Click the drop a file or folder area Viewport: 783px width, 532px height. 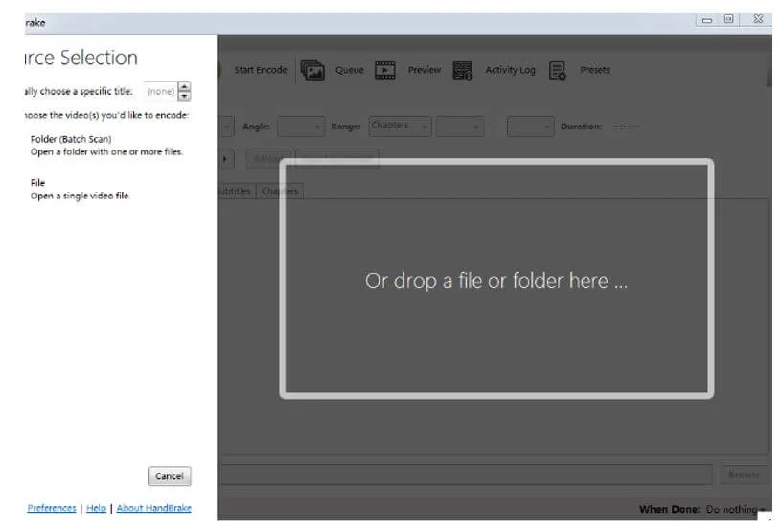click(496, 280)
